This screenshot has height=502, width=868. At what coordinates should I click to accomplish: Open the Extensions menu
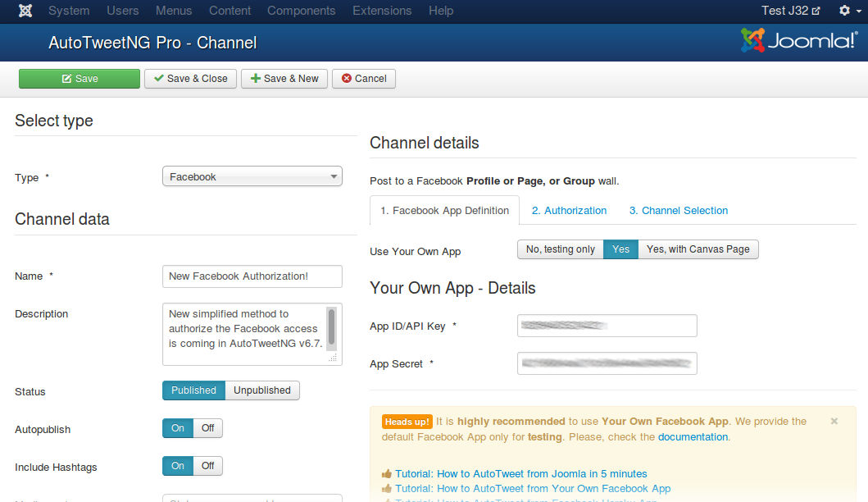tap(382, 11)
